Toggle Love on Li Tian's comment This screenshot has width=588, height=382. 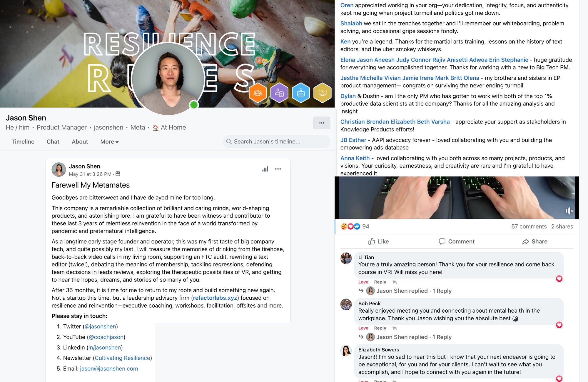coord(363,282)
